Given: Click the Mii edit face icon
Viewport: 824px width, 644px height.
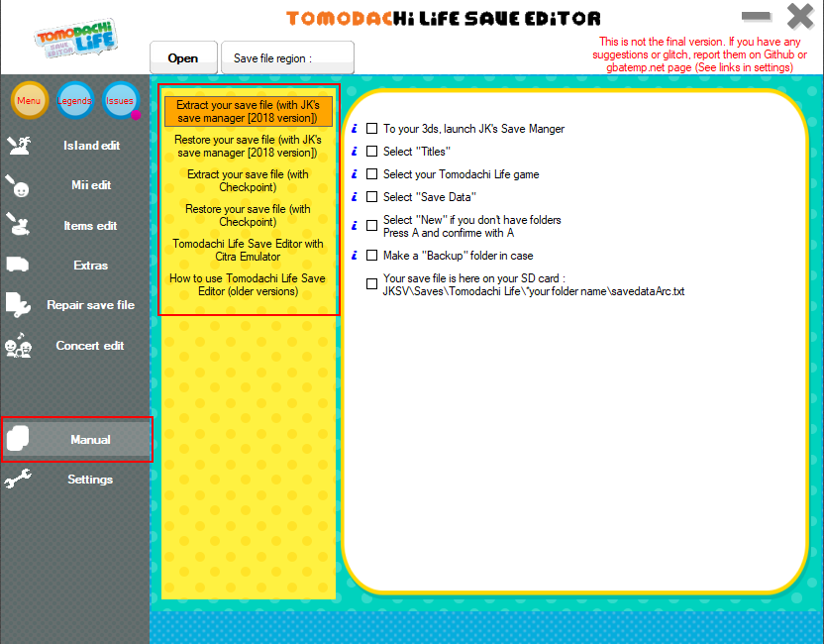Looking at the screenshot, I should pos(18,185).
